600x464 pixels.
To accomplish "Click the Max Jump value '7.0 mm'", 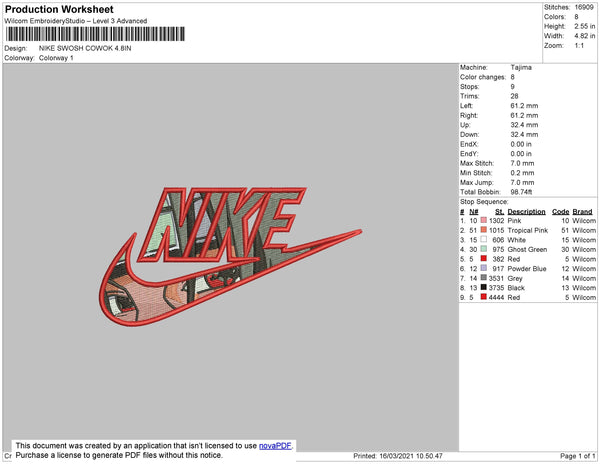I will [522, 182].
